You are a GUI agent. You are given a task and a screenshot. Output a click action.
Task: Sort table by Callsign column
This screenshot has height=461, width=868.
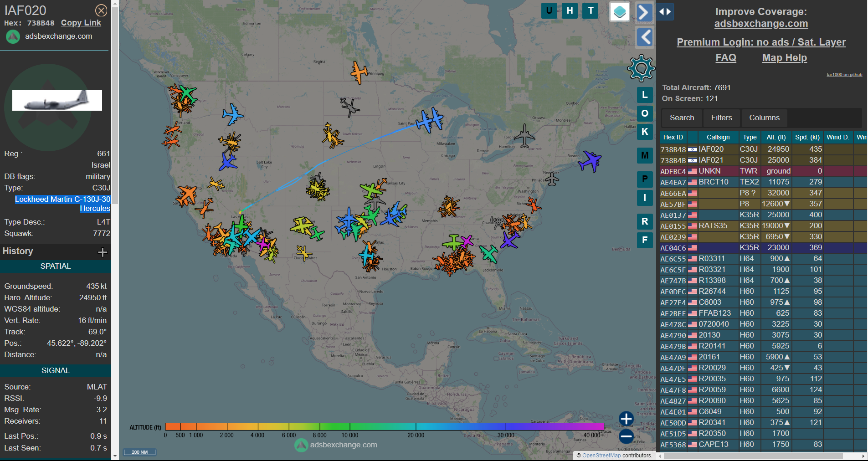pyautogui.click(x=718, y=137)
